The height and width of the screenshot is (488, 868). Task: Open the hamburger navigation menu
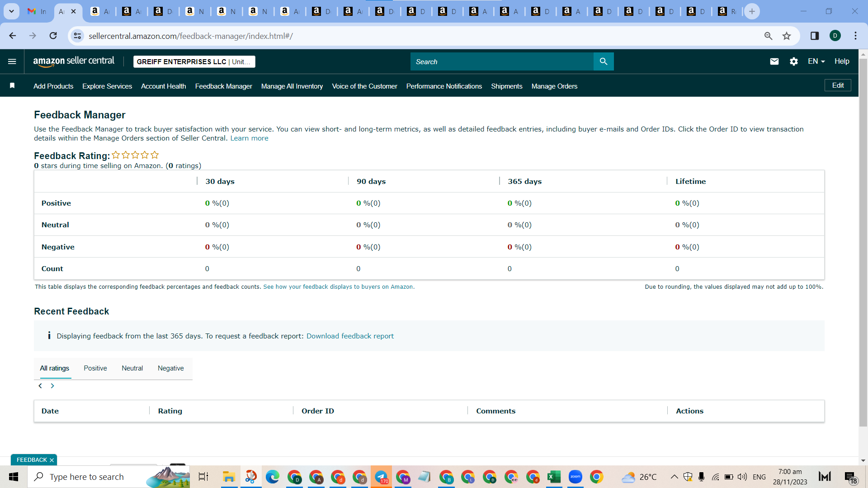[x=12, y=61]
